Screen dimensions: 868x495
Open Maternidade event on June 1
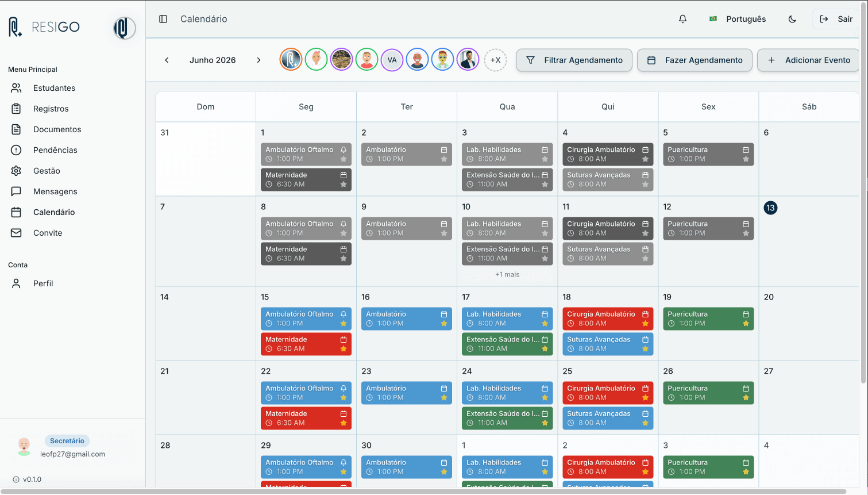(306, 179)
